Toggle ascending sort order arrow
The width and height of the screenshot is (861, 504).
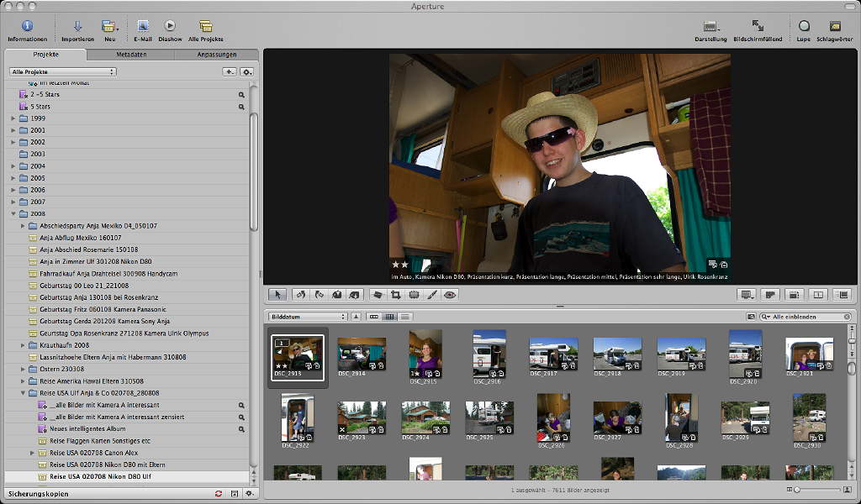[x=357, y=317]
